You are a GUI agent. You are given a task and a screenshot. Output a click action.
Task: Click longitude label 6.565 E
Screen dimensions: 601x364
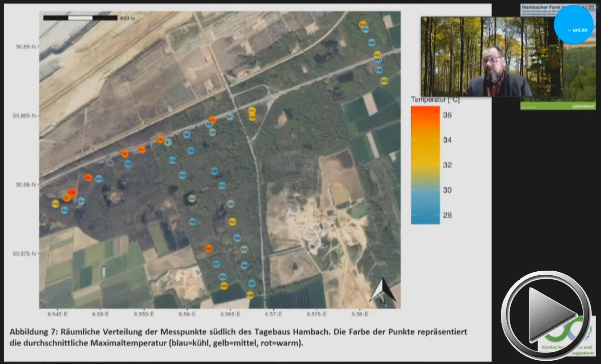coord(230,314)
